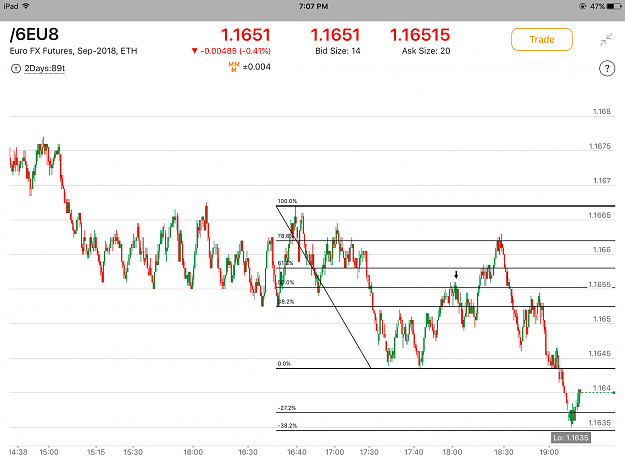The width and height of the screenshot is (625, 469).
Task: Tap the orange Trade button
Action: click(x=542, y=39)
